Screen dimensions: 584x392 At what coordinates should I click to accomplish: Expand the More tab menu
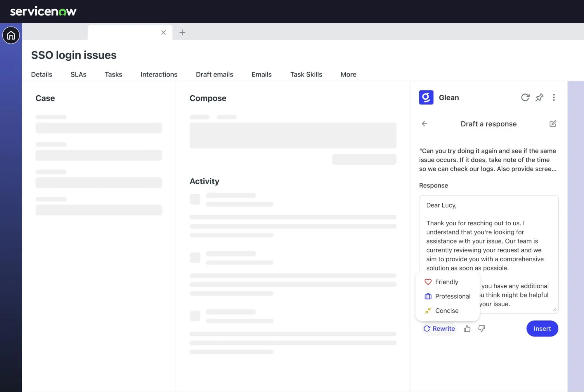pos(348,74)
